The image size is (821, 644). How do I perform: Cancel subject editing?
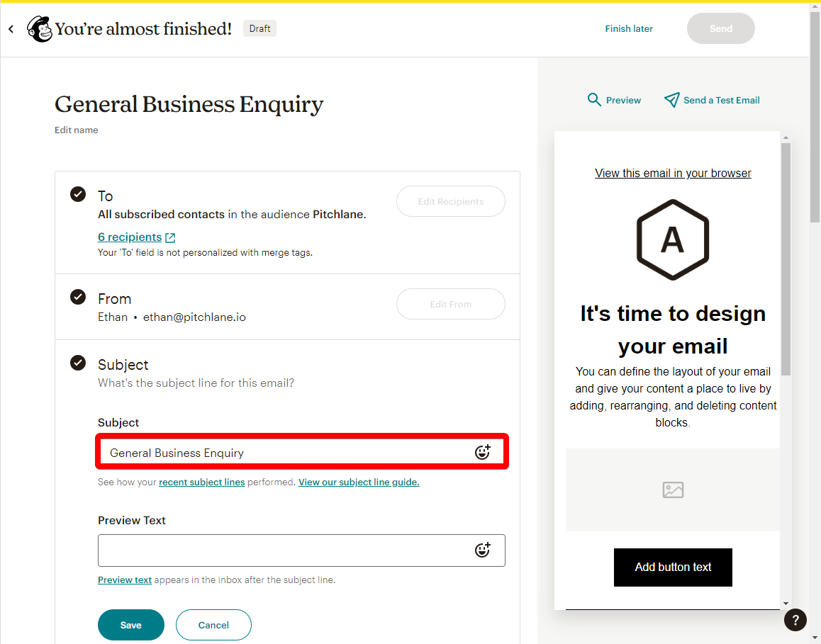213,625
